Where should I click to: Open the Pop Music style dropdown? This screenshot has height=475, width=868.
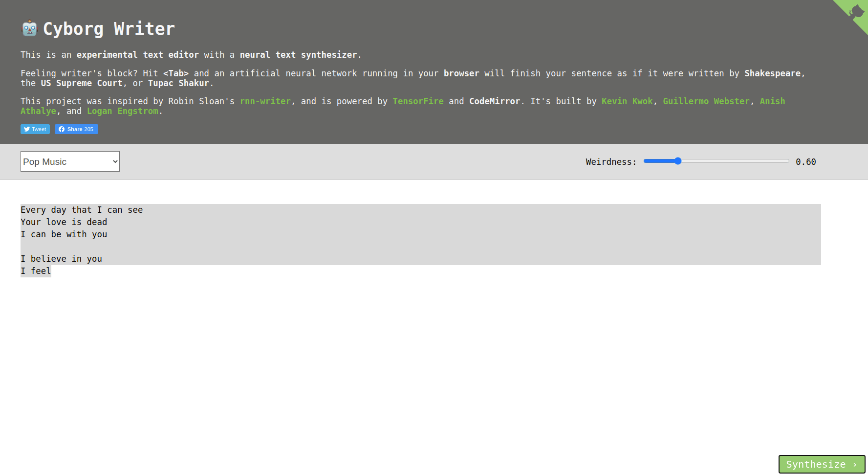coord(70,161)
